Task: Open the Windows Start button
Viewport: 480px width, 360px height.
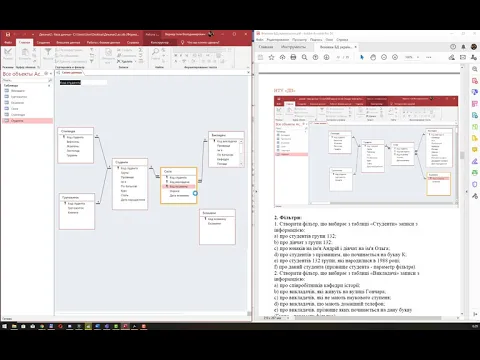Action: click(x=4, y=326)
